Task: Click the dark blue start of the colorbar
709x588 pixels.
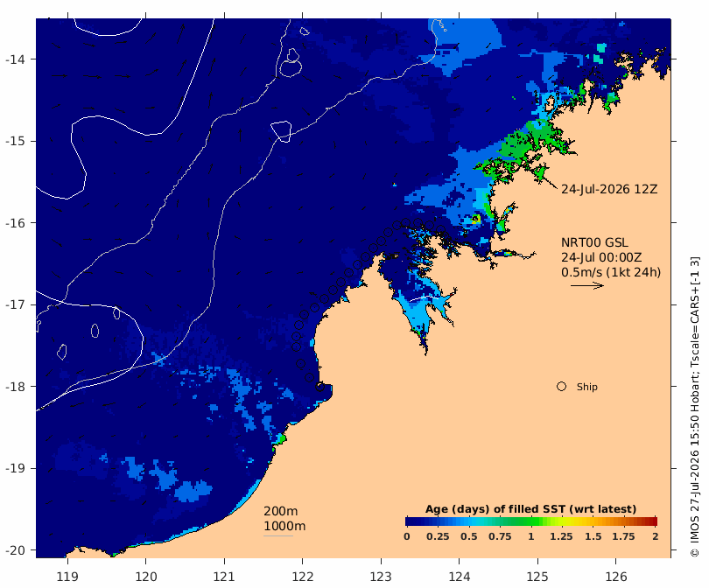Action: (410, 521)
